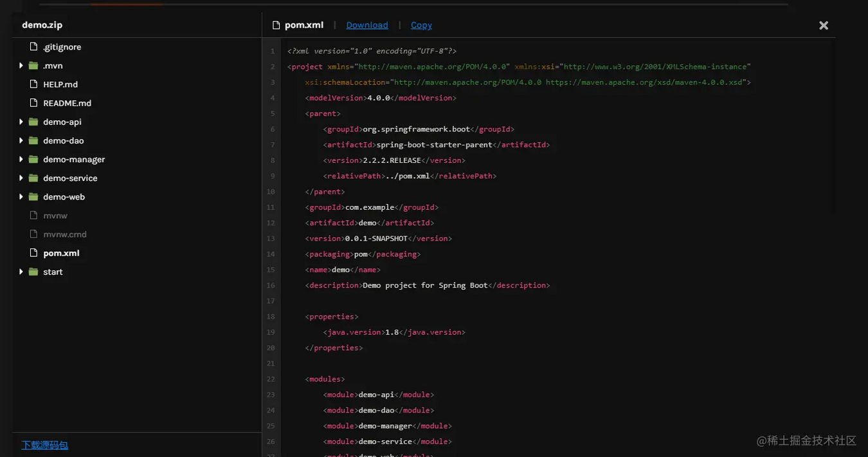Select the demo-manager folder name
Screen dimensions: 868x457
point(74,159)
